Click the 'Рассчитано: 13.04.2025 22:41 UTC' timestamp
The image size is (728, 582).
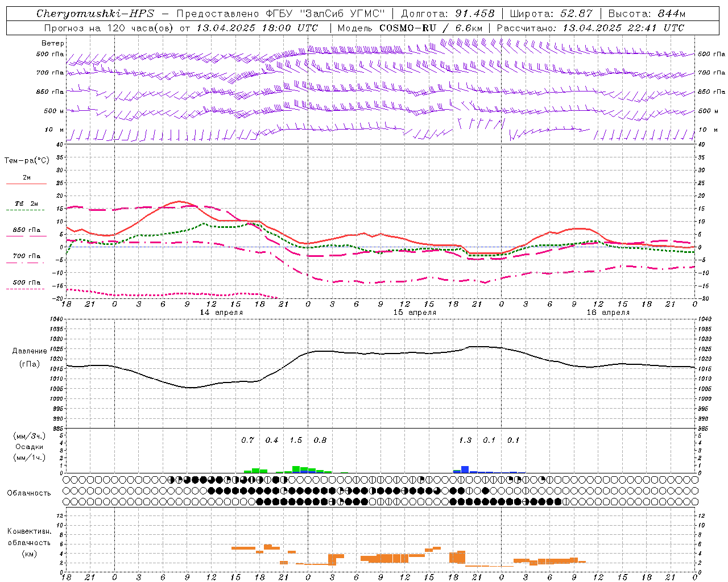(590, 28)
